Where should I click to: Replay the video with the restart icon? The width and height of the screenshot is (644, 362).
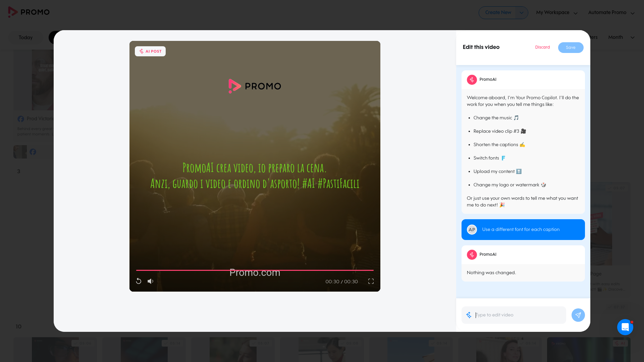pyautogui.click(x=139, y=281)
